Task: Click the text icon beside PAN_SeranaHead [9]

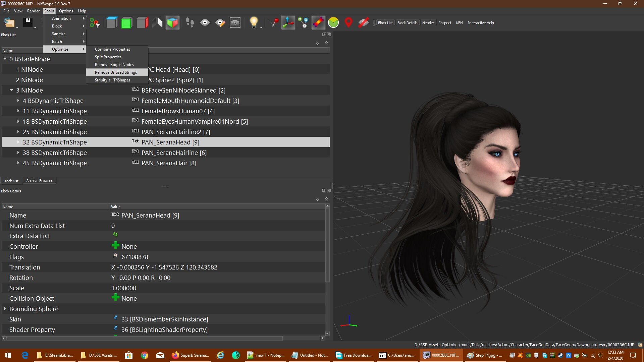Action: pyautogui.click(x=135, y=141)
